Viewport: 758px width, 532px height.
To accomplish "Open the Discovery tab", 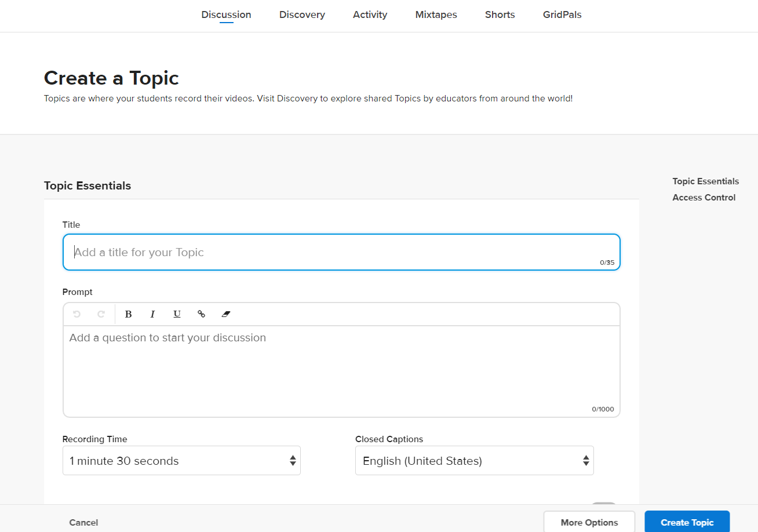I will point(302,15).
